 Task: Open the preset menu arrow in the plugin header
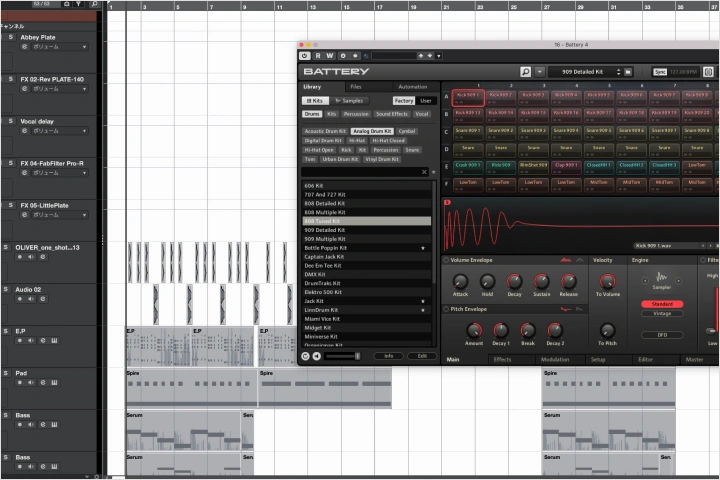tap(439, 56)
